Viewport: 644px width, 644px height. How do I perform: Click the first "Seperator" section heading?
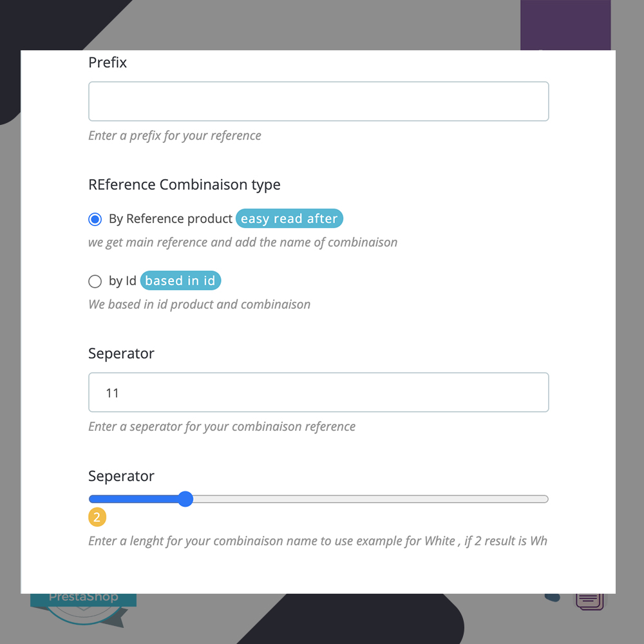[121, 353]
